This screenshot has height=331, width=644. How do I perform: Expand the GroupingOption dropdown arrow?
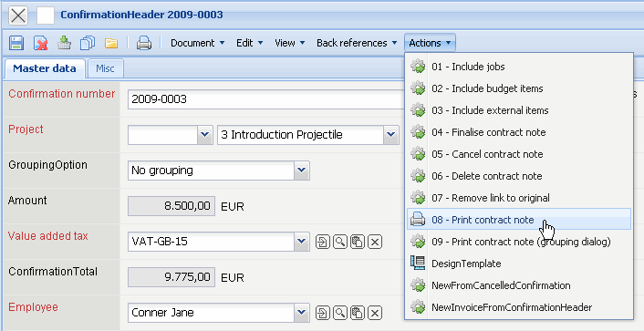tap(302, 171)
